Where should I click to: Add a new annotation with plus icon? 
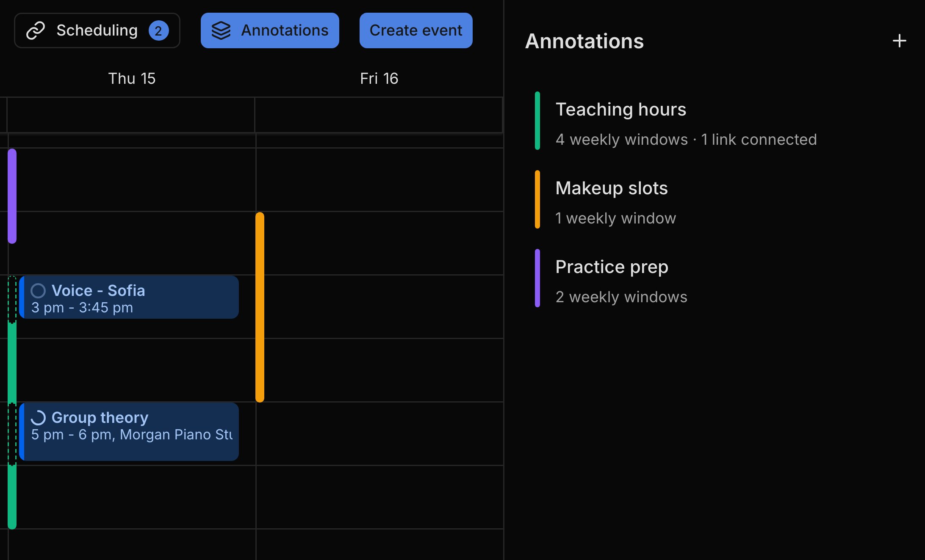click(x=899, y=41)
